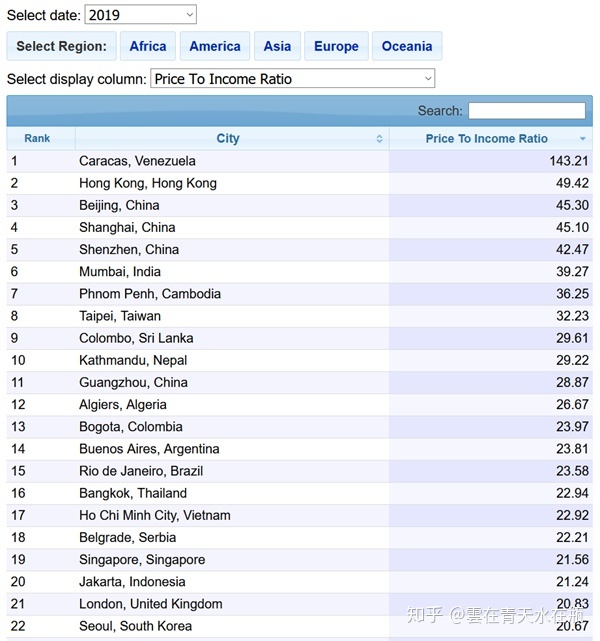Click the 39.27 ratio value
600x641 pixels.
(x=572, y=271)
